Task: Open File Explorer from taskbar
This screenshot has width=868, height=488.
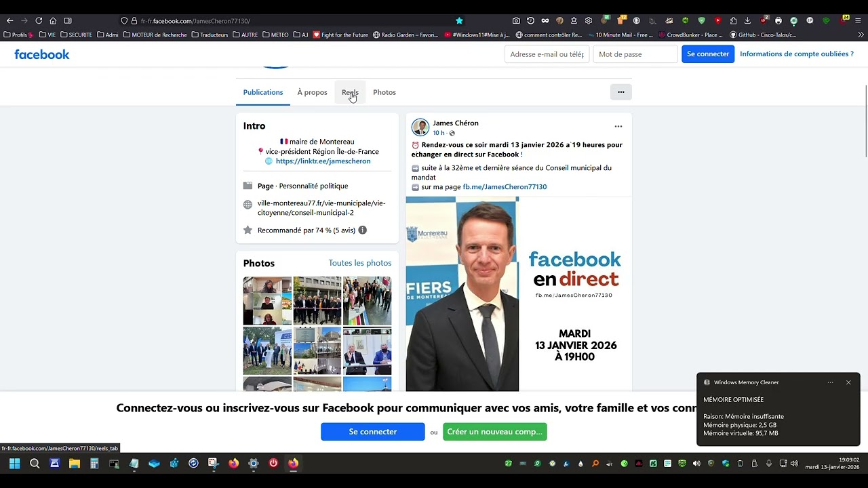Action: point(75,464)
